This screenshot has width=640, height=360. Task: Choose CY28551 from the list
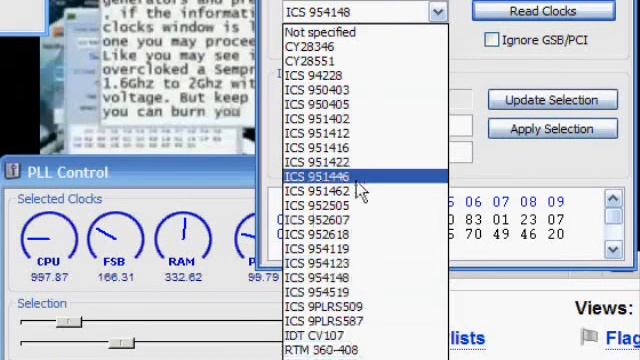365,61
